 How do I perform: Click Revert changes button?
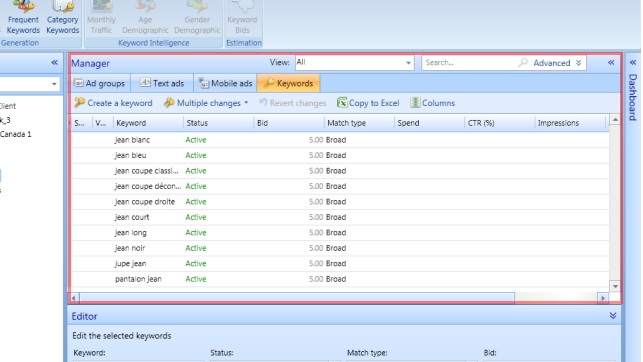click(x=292, y=103)
